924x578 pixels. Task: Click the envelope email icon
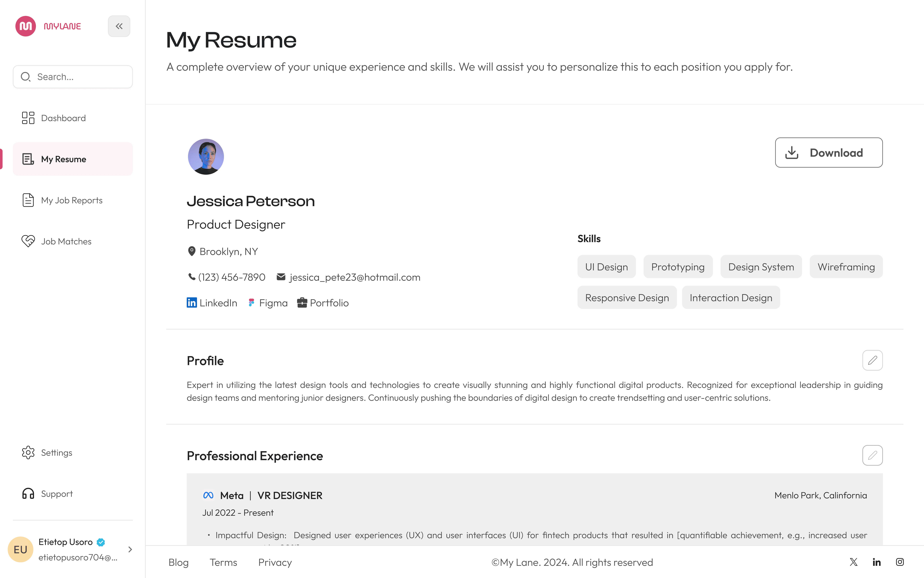pos(281,277)
